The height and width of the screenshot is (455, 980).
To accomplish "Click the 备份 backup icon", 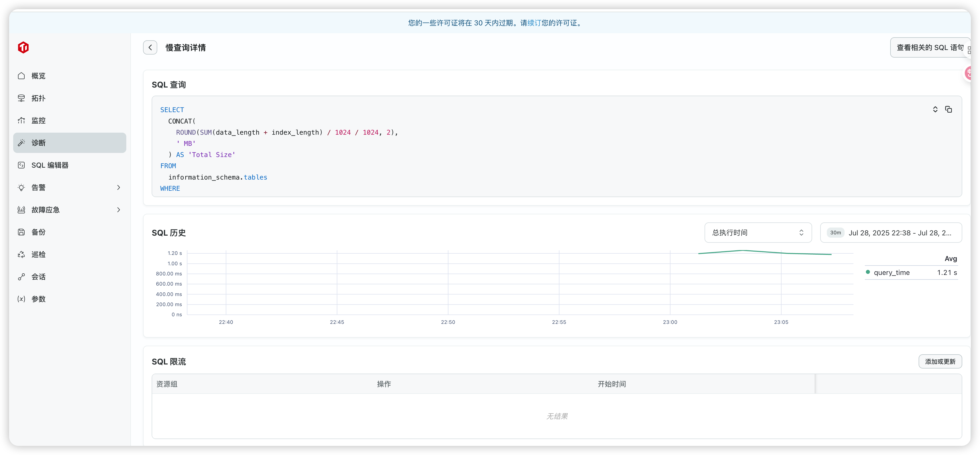I will coord(21,232).
